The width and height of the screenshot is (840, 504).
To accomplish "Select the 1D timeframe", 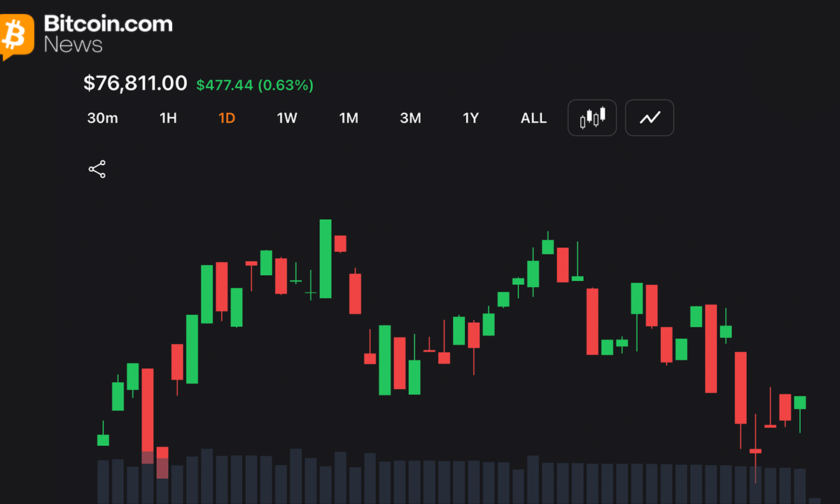I will coord(227,118).
